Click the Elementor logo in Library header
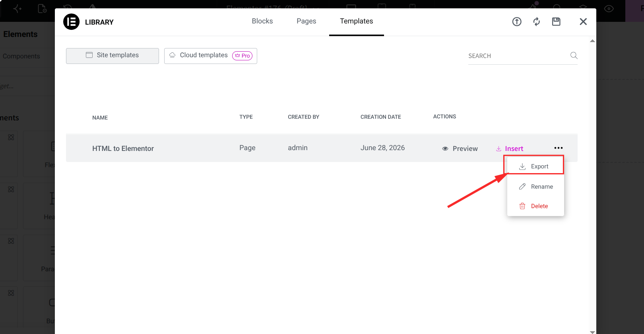 coord(72,22)
